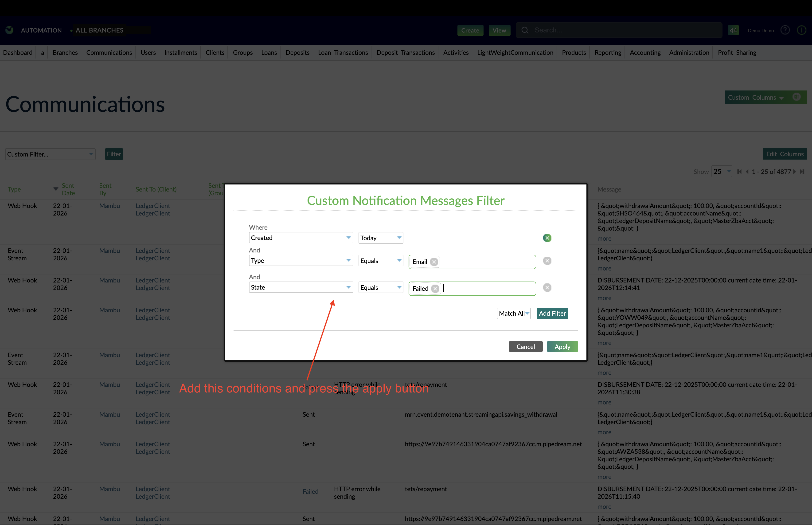Open the help question mark icon
Screen dimensions: 812x525
coord(785,30)
